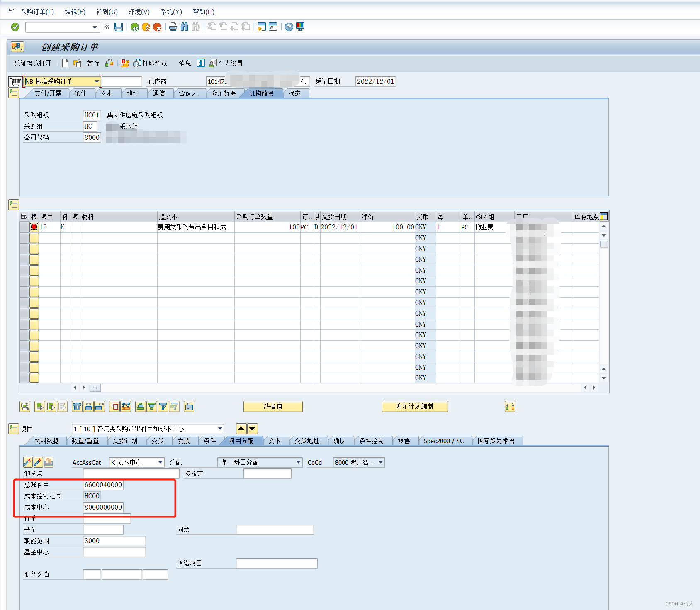Click the Print icon in the toolbar
The image size is (700, 610).
pos(173,27)
